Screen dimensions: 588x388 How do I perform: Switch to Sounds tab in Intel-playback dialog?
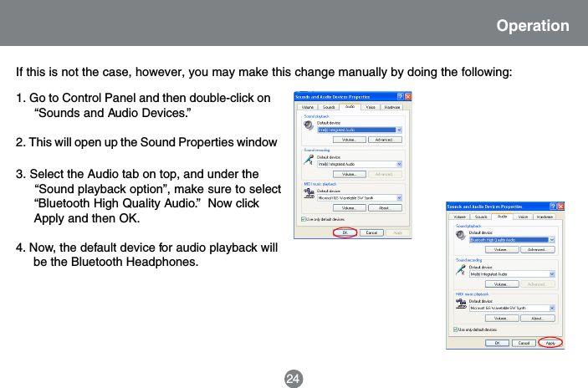point(329,107)
